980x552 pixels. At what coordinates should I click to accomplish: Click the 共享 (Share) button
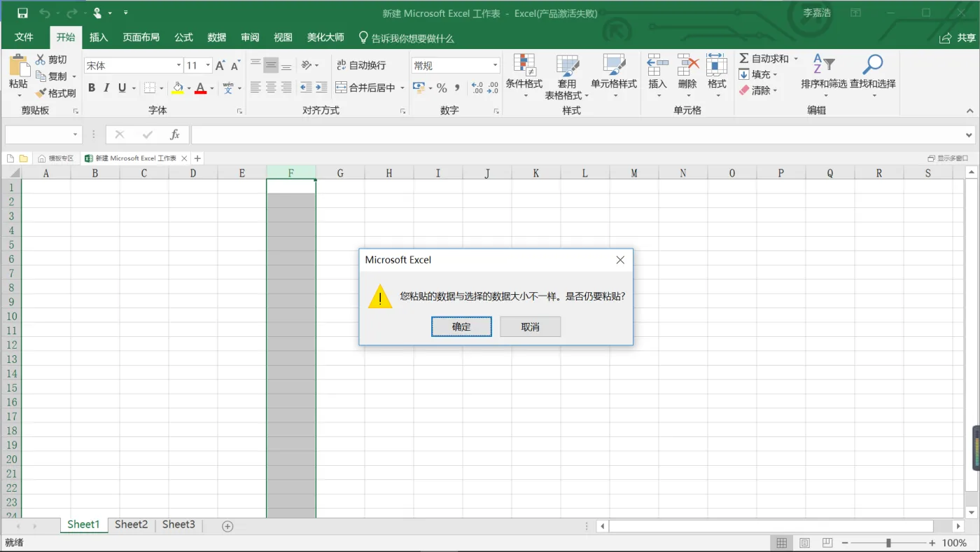pyautogui.click(x=958, y=37)
